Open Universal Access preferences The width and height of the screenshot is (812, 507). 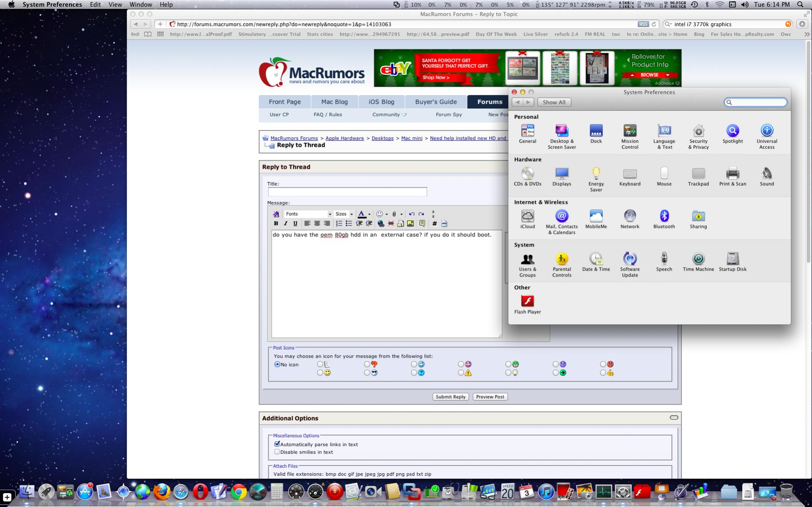point(767,137)
